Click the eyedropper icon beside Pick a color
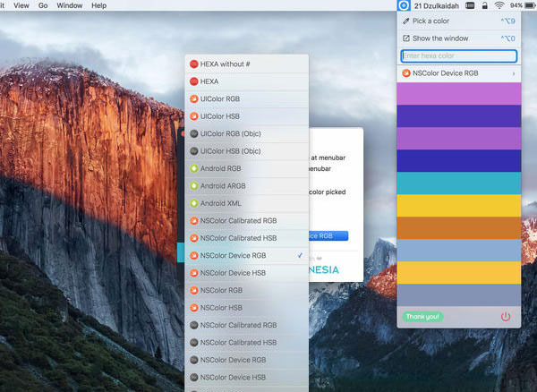Screen dimensions: 537x392 (405, 21)
